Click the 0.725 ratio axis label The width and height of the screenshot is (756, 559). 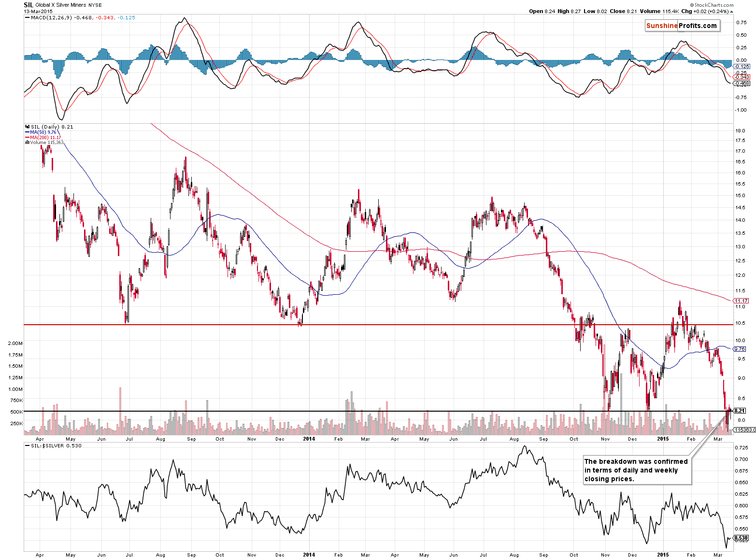[x=742, y=447]
